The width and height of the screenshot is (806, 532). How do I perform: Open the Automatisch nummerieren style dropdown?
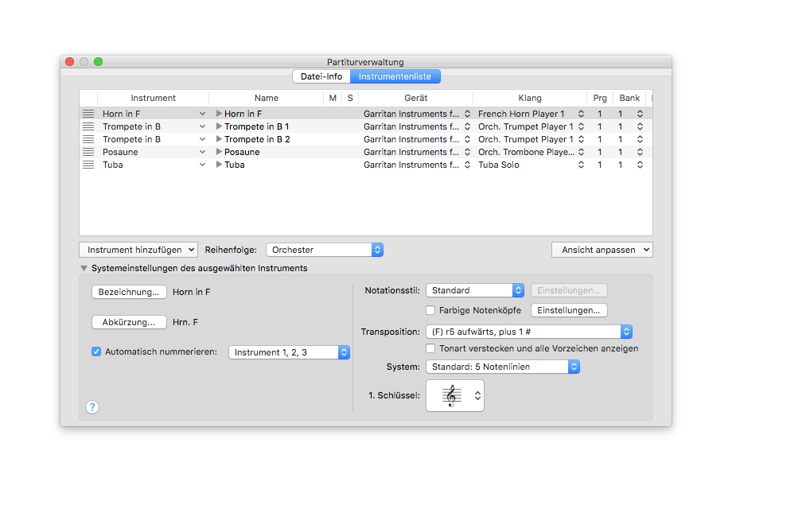click(289, 352)
